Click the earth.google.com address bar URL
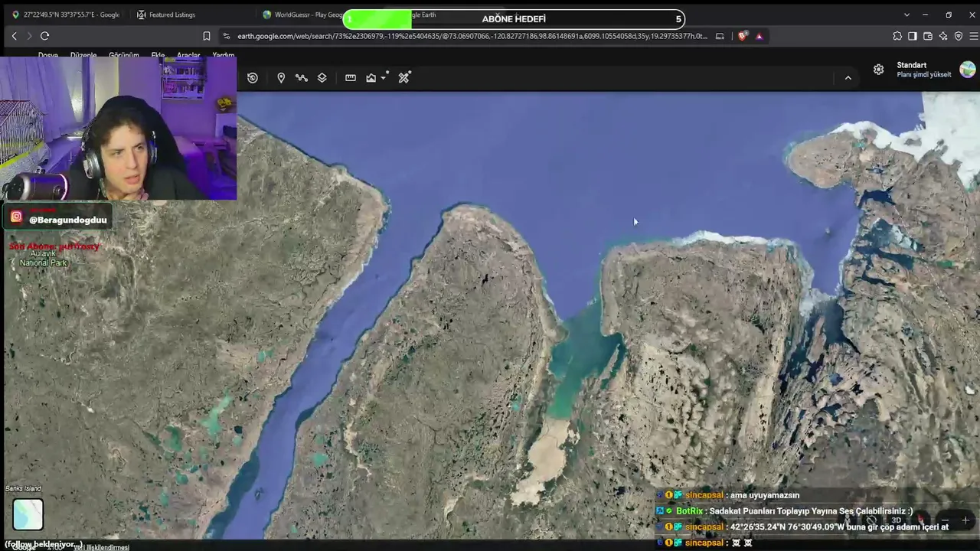 tap(472, 36)
